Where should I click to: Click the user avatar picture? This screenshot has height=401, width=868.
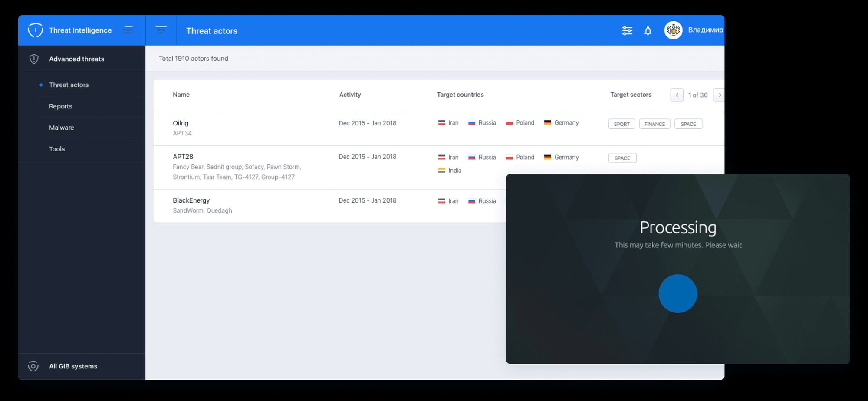[673, 30]
